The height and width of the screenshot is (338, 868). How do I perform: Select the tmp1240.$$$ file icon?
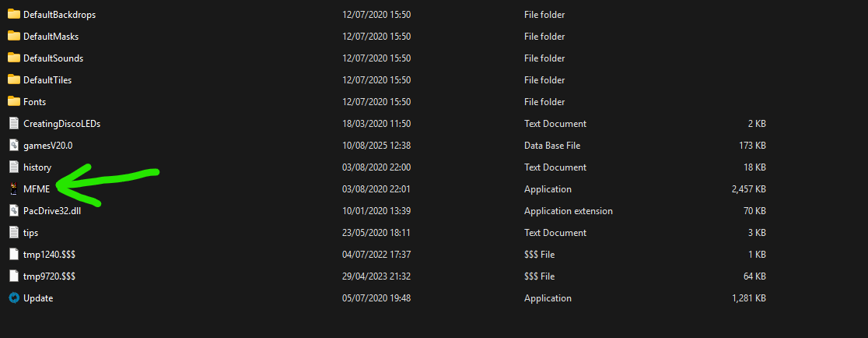(x=13, y=255)
